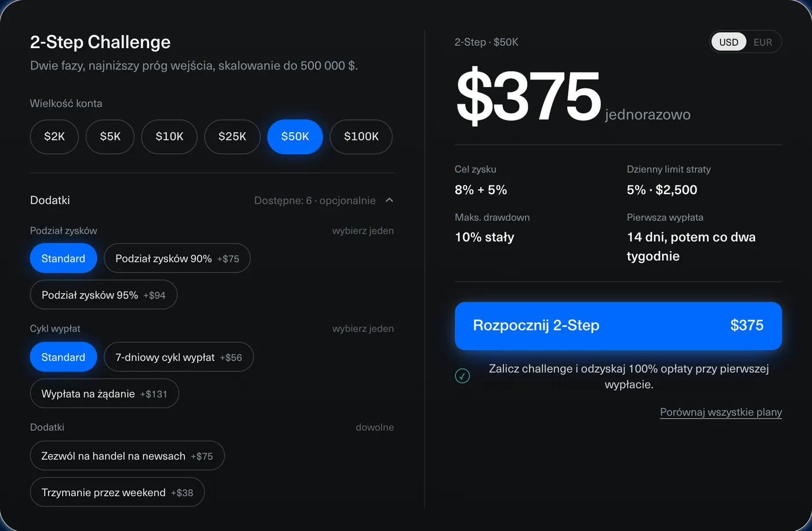This screenshot has width=812, height=531.
Task: Pick the $25K account size
Action: pyautogui.click(x=233, y=137)
